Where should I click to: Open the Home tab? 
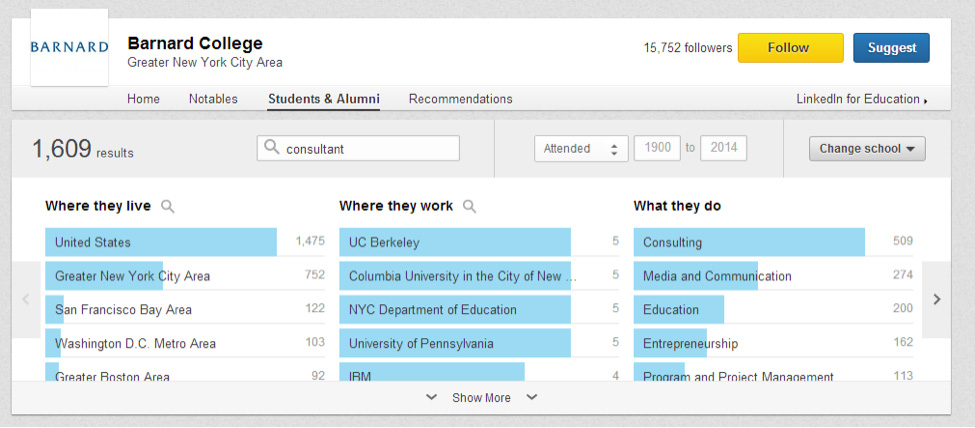[143, 99]
